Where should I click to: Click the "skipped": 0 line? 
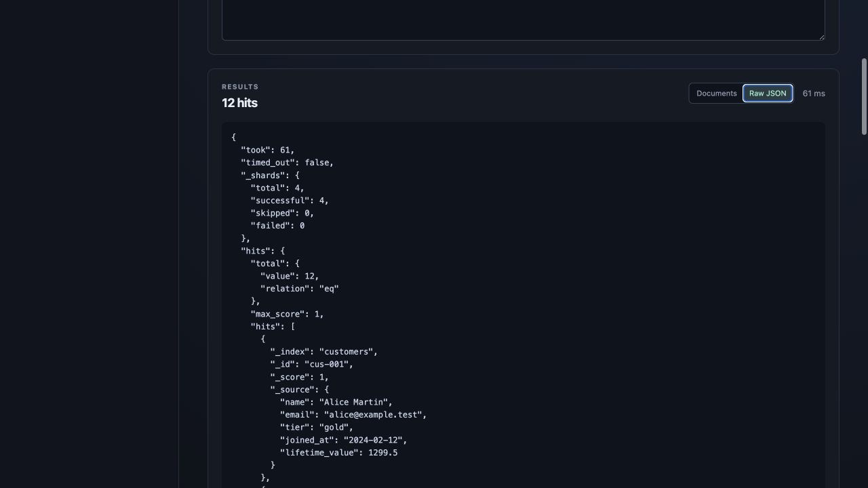pos(282,213)
